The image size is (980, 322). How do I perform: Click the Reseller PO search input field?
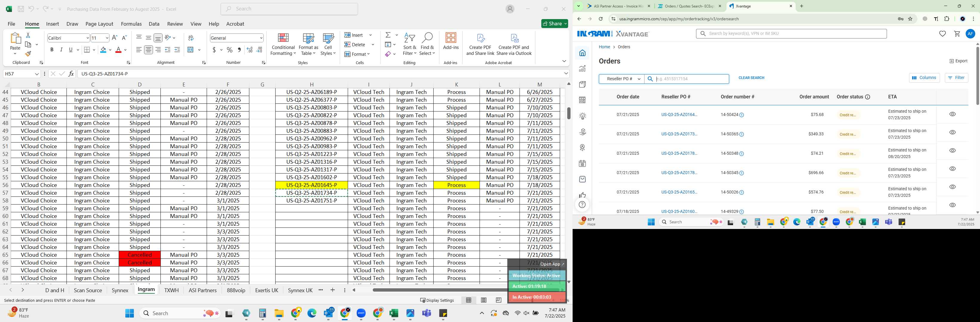pos(687,79)
